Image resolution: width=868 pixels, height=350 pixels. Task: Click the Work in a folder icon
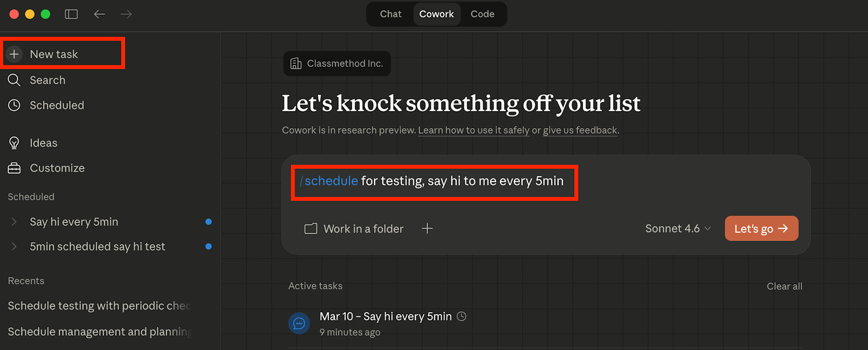311,229
